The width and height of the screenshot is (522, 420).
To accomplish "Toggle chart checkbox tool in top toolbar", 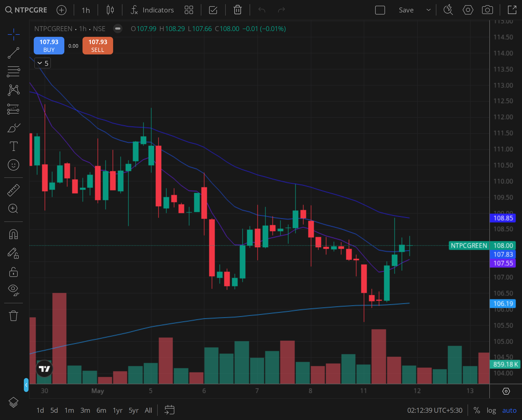I will tap(213, 10).
